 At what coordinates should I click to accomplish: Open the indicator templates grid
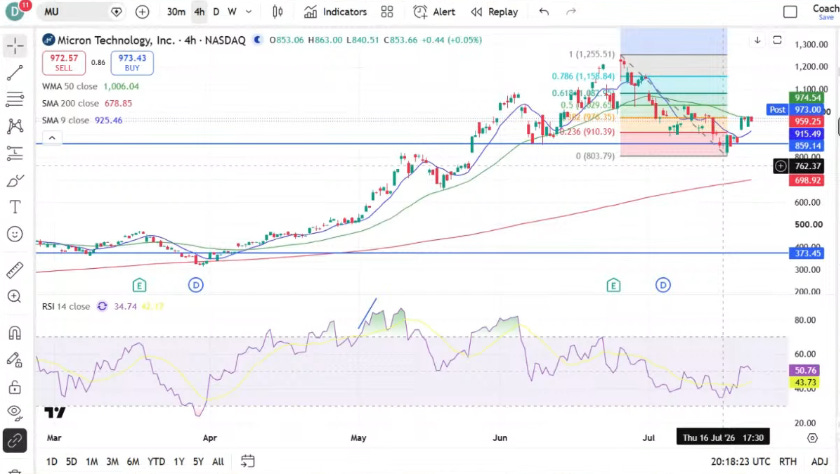coord(387,12)
